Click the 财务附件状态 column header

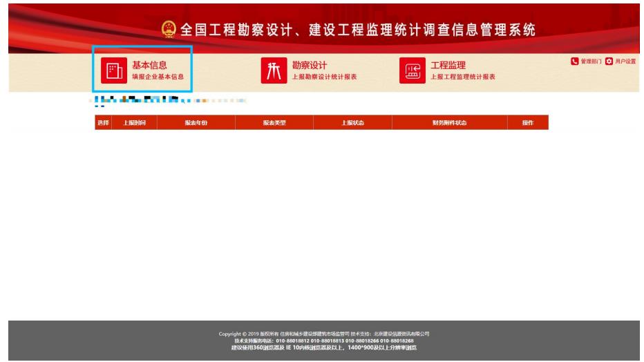[x=450, y=122]
